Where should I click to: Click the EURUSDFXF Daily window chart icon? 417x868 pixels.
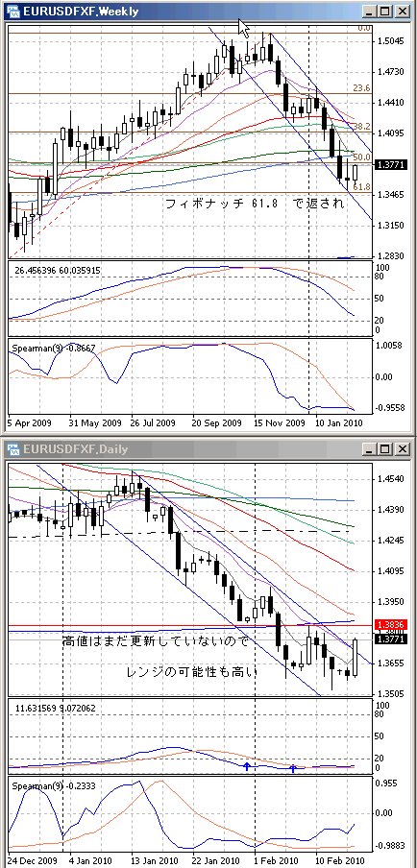click(14, 447)
